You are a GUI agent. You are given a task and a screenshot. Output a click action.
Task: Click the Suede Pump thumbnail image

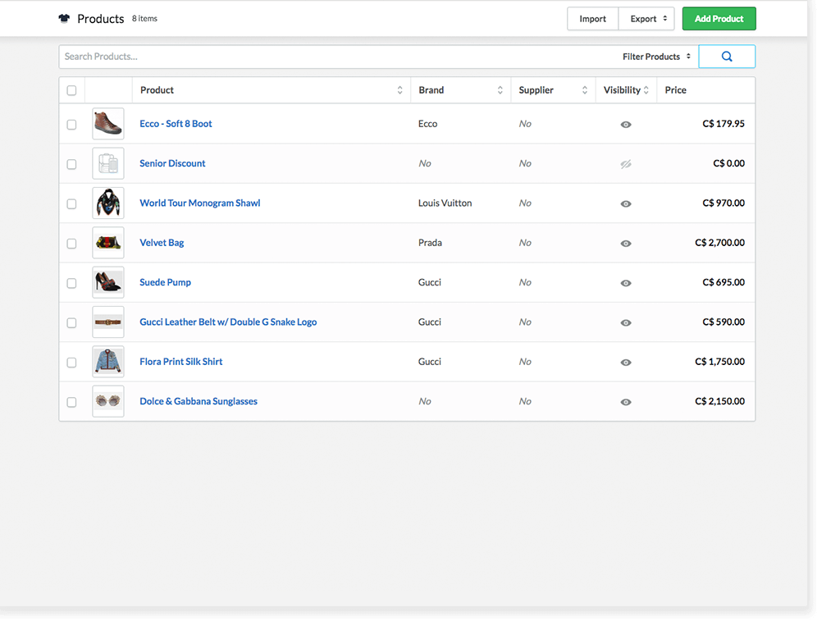(x=108, y=282)
